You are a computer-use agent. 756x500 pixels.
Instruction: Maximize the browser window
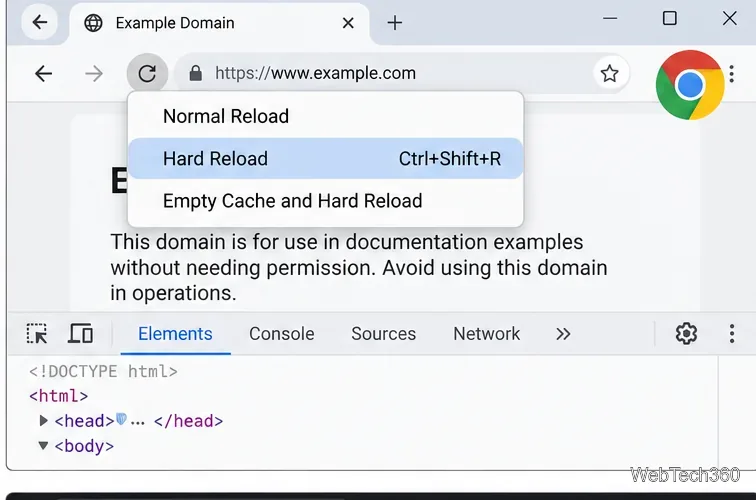[x=670, y=19]
